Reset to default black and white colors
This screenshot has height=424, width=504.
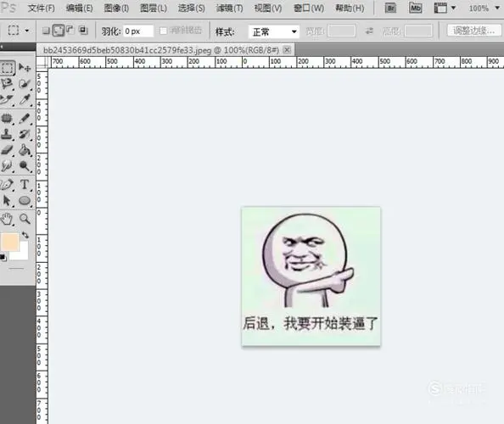(3, 258)
